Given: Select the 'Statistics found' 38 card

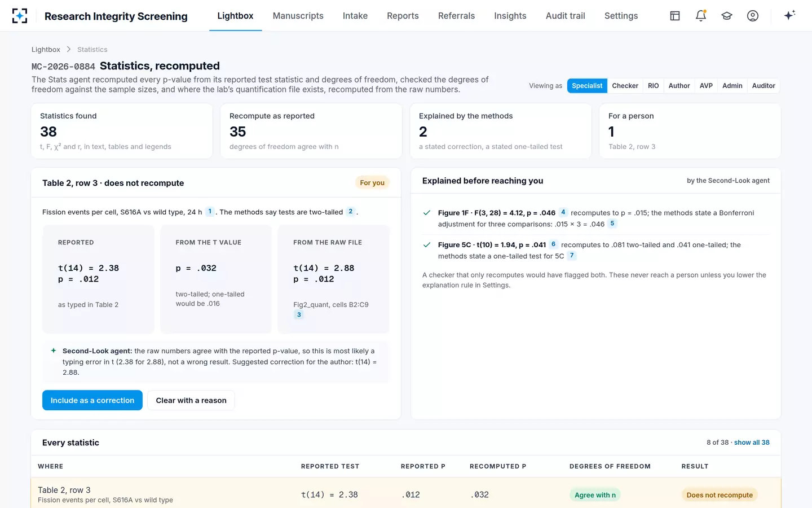Looking at the screenshot, I should pyautogui.click(x=122, y=131).
